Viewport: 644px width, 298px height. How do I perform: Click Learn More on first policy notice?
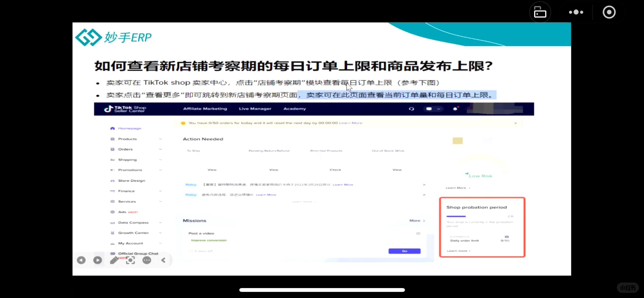[x=343, y=185]
